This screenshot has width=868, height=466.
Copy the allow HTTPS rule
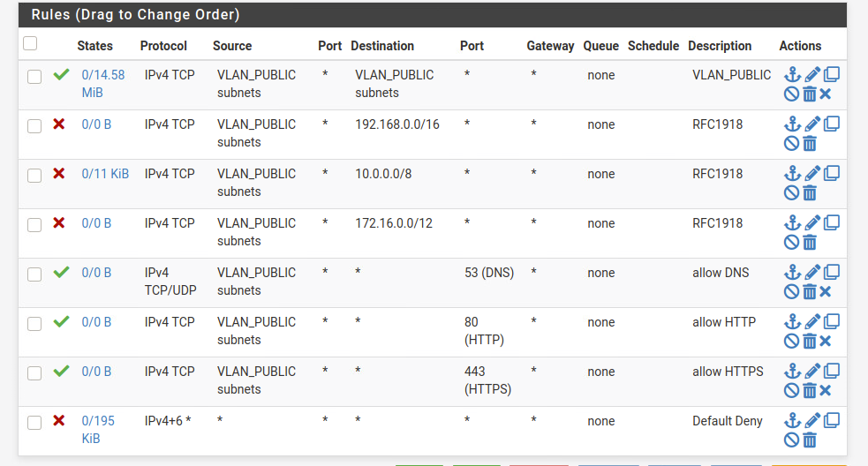coord(832,371)
